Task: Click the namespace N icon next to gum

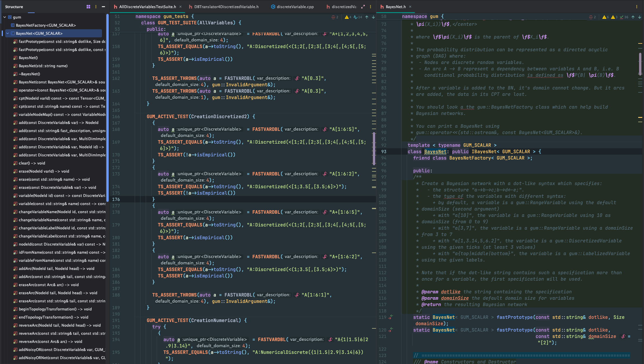Action: [x=10, y=17]
